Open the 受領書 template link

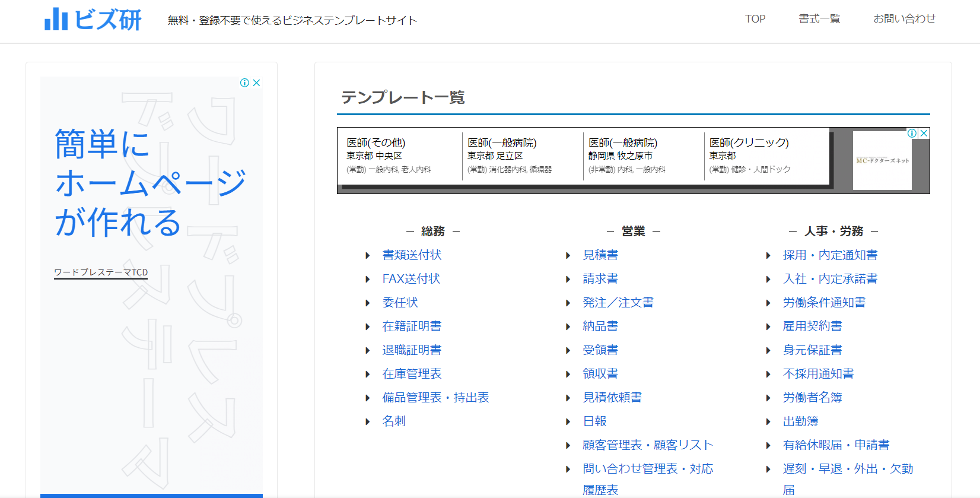tap(600, 350)
